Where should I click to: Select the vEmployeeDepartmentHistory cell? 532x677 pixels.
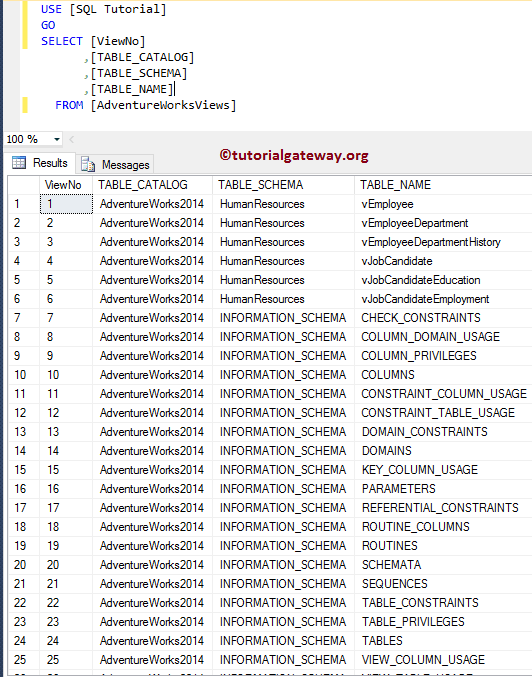(x=443, y=242)
